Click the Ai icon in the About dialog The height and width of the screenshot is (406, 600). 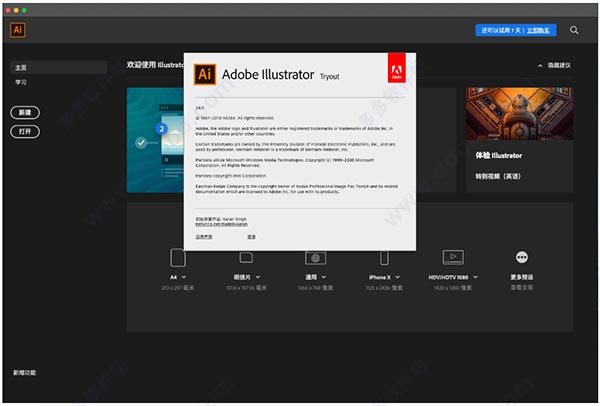point(205,74)
